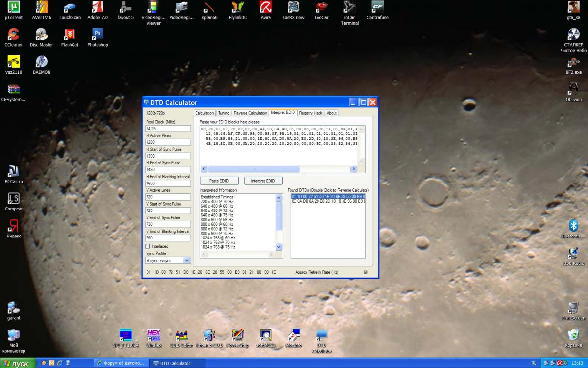Open the DAEMON tools desktop icon
This screenshot has width=588, height=368.
42,62
